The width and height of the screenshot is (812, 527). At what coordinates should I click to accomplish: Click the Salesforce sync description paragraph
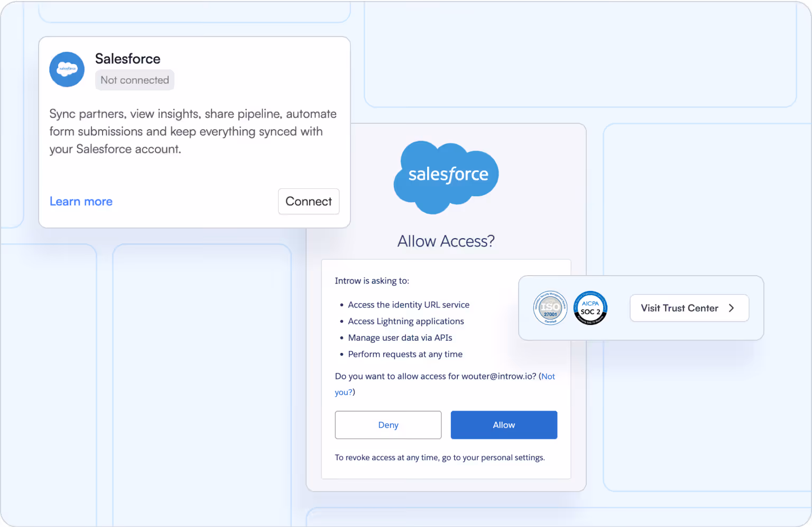[193, 131]
